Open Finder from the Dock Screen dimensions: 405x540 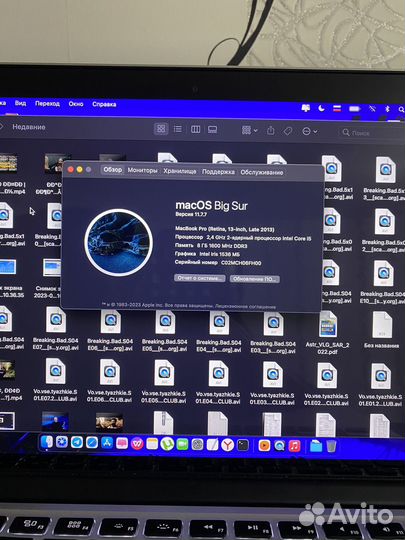tap(46, 442)
